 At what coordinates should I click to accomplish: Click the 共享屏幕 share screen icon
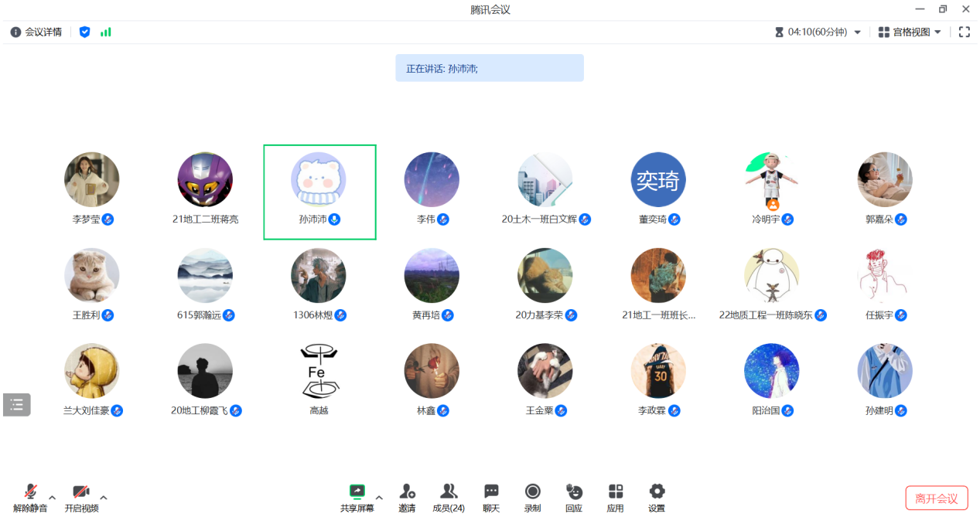point(357,491)
